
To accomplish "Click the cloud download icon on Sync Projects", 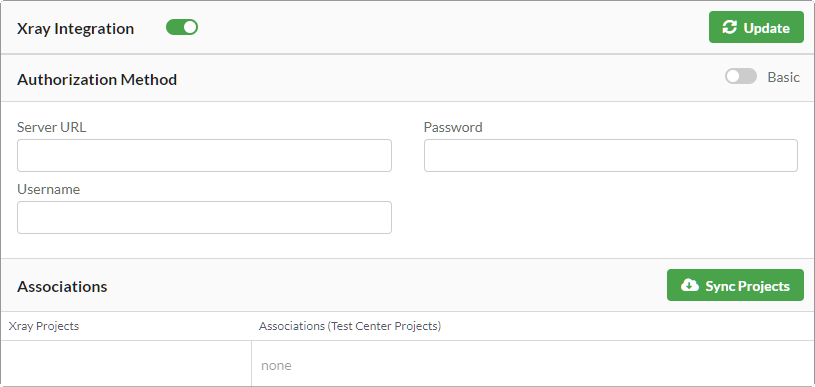I will pyautogui.click(x=690, y=285).
